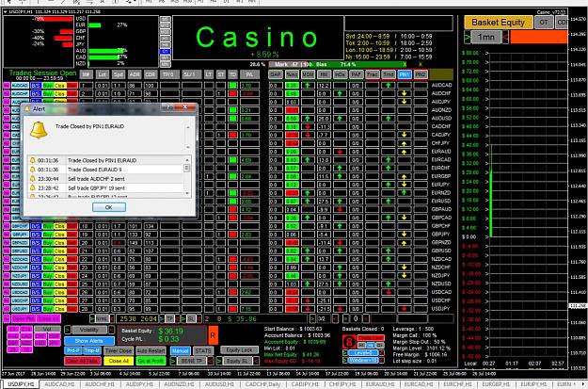Viewport: 588px width, 389px height.
Task: Click the green arrow left of Equity SL
Action: point(219,361)
